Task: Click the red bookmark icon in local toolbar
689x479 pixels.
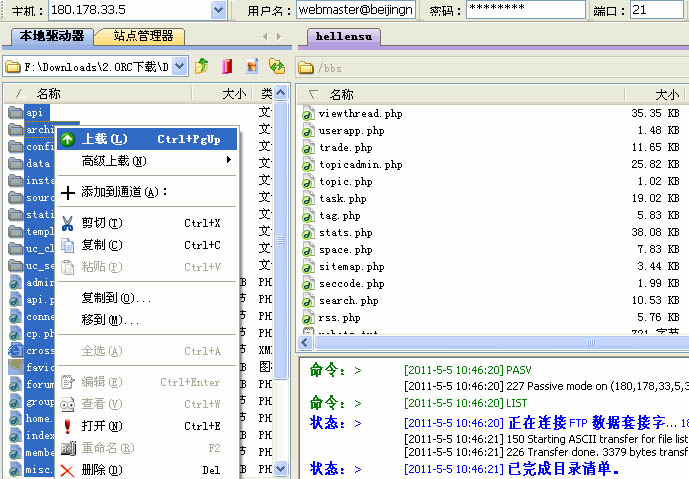Action: 228,66
